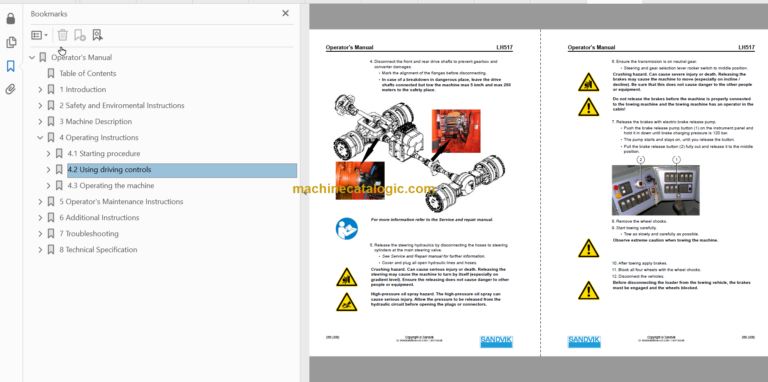Click the Sandvik logo on left page
768x382 pixels.
pos(496,341)
